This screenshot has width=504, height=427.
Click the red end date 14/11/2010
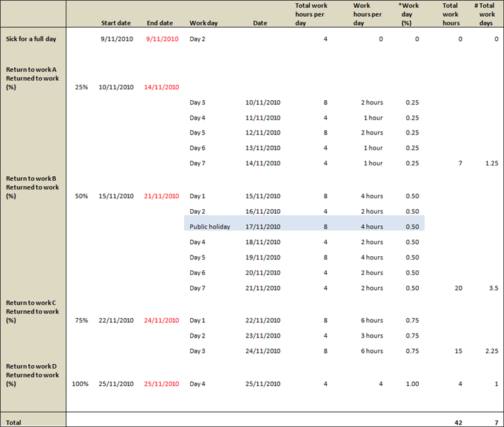coord(161,87)
